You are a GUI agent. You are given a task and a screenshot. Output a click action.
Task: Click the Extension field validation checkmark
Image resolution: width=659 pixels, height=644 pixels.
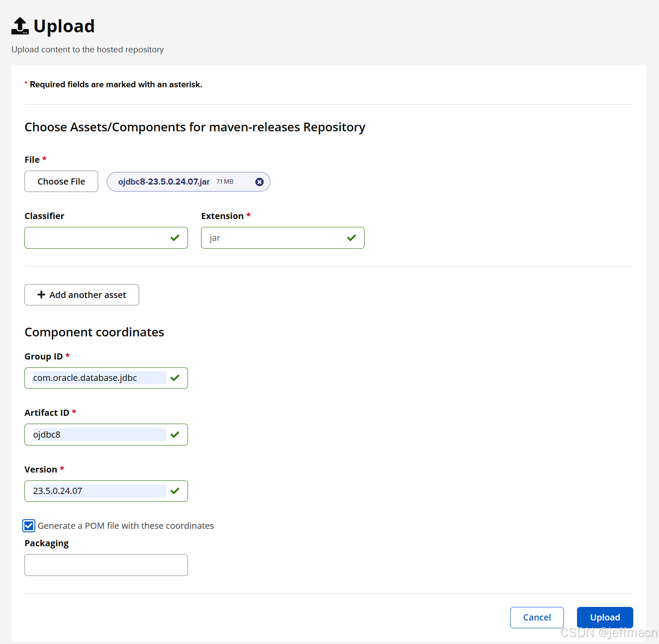click(x=352, y=238)
